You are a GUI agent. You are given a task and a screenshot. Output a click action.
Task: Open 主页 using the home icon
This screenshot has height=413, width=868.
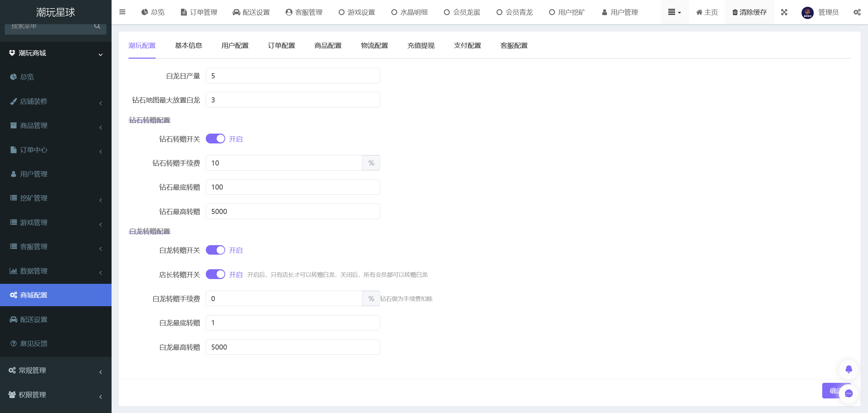tap(707, 12)
